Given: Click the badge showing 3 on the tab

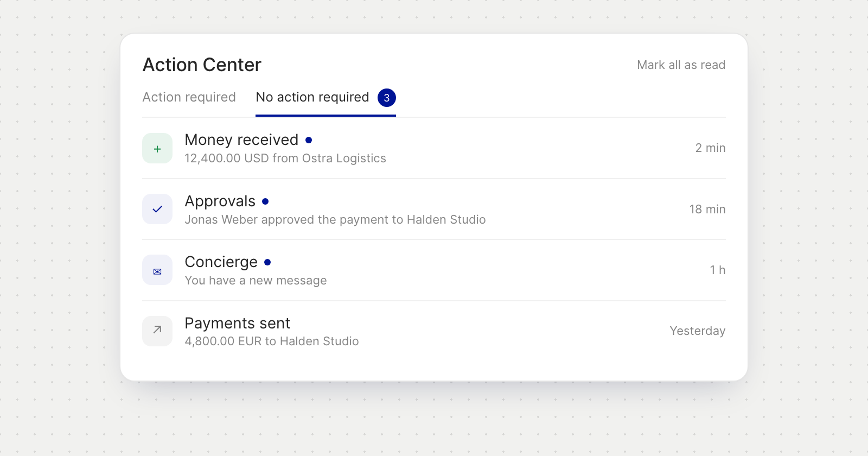Looking at the screenshot, I should tap(387, 98).
